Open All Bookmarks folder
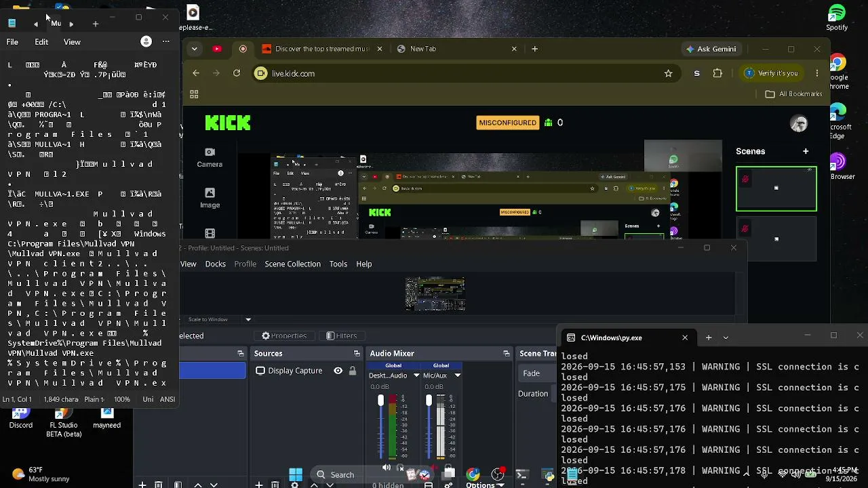868x488 pixels. tap(793, 94)
